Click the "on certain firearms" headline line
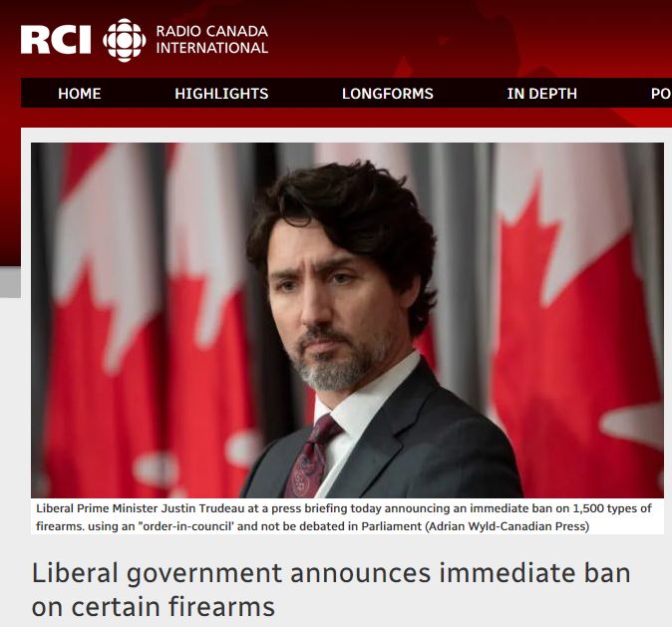The image size is (672, 627). point(153,606)
